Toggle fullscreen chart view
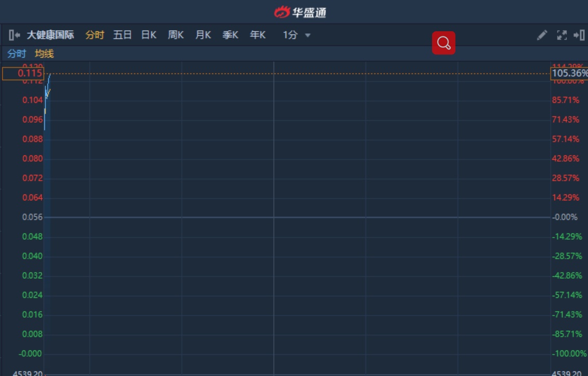This screenshot has width=588, height=376. [562, 35]
